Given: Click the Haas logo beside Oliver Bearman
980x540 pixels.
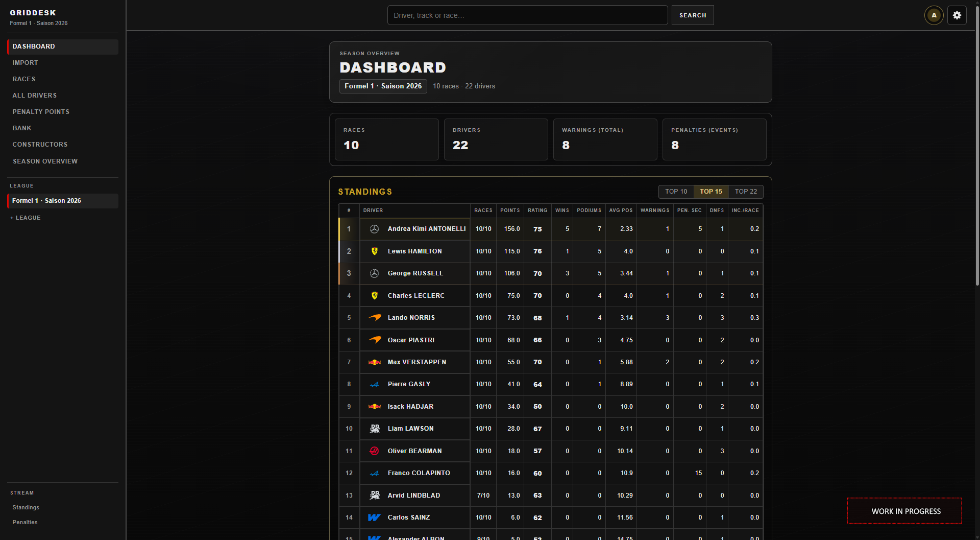Looking at the screenshot, I should (x=374, y=451).
